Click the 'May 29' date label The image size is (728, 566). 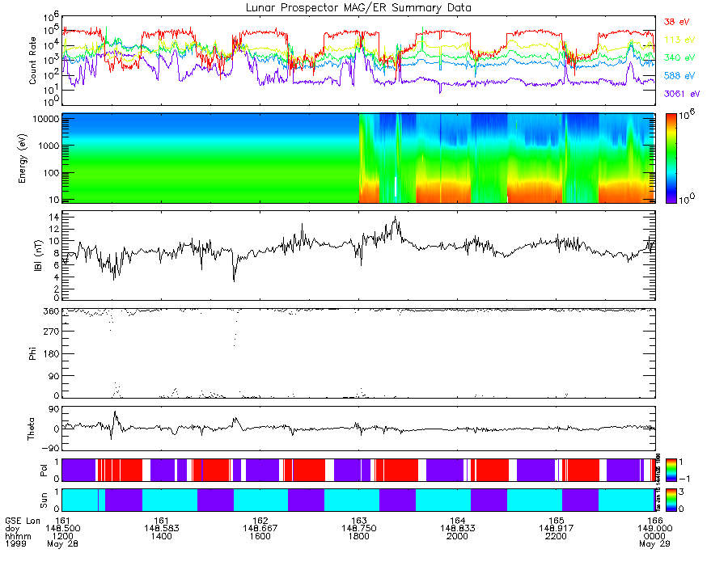click(x=654, y=543)
